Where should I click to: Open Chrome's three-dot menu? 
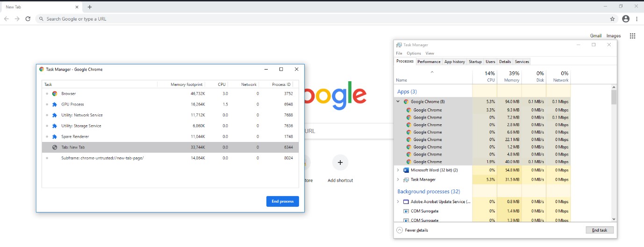(637, 19)
